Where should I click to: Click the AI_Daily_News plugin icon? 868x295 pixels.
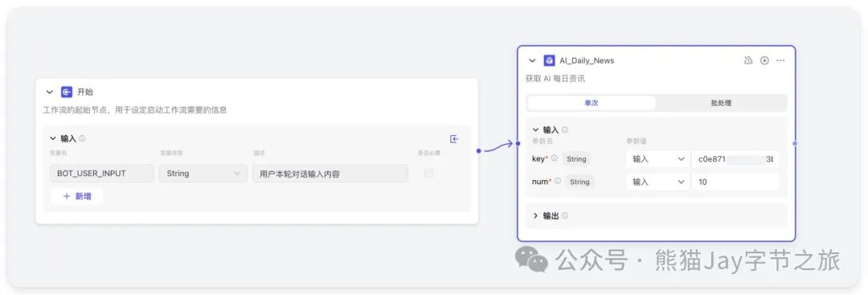(549, 60)
